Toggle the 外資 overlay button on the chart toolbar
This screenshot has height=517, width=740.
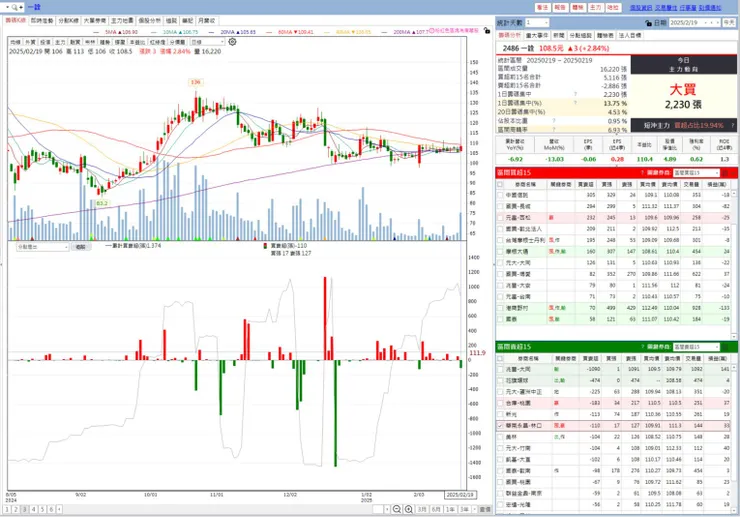pos(30,42)
